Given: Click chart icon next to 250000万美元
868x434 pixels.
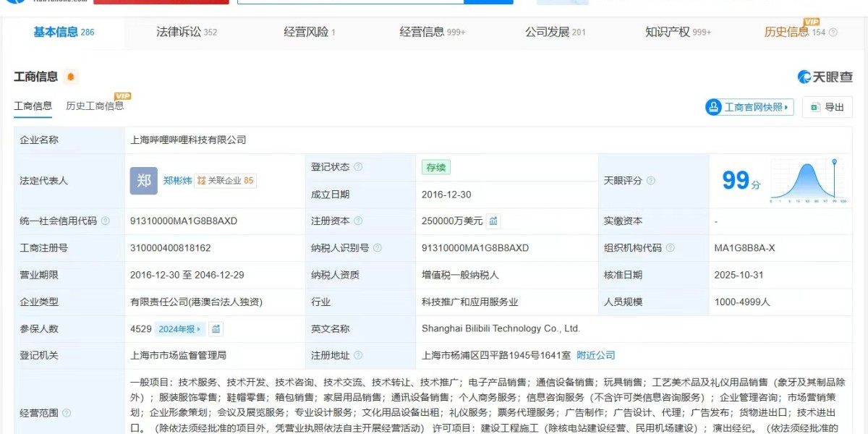Looking at the screenshot, I should click(493, 221).
